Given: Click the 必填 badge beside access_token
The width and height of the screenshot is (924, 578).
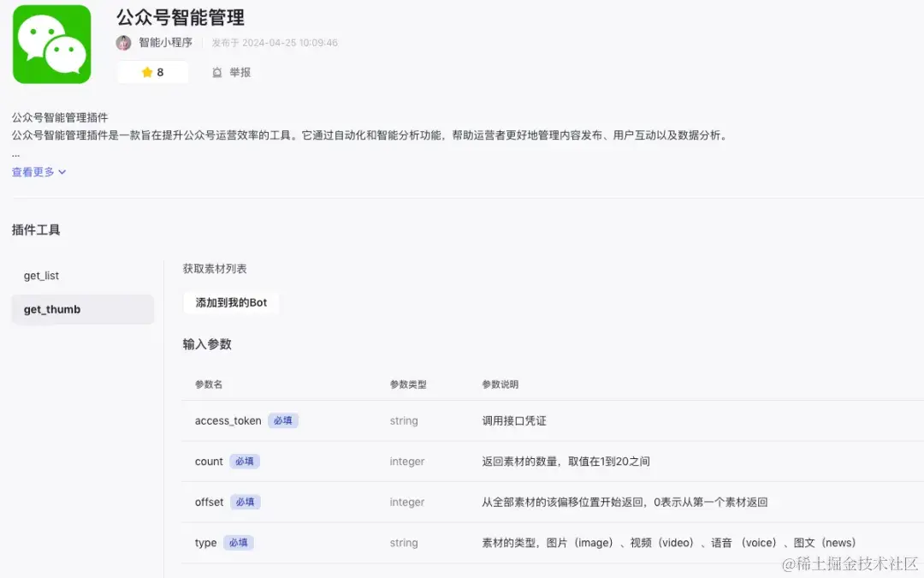Looking at the screenshot, I should coord(283,420).
